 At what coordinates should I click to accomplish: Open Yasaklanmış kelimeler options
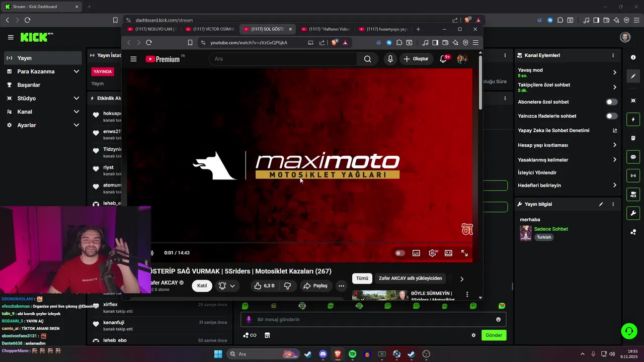567,160
